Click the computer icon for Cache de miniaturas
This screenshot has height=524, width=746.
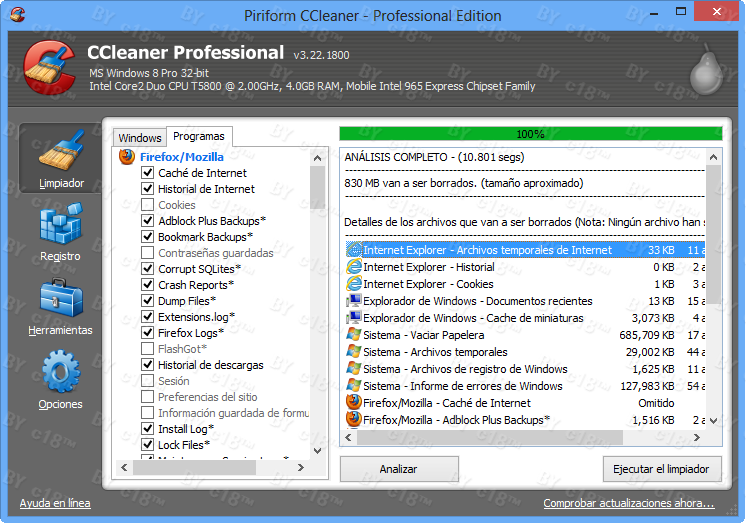click(x=354, y=318)
